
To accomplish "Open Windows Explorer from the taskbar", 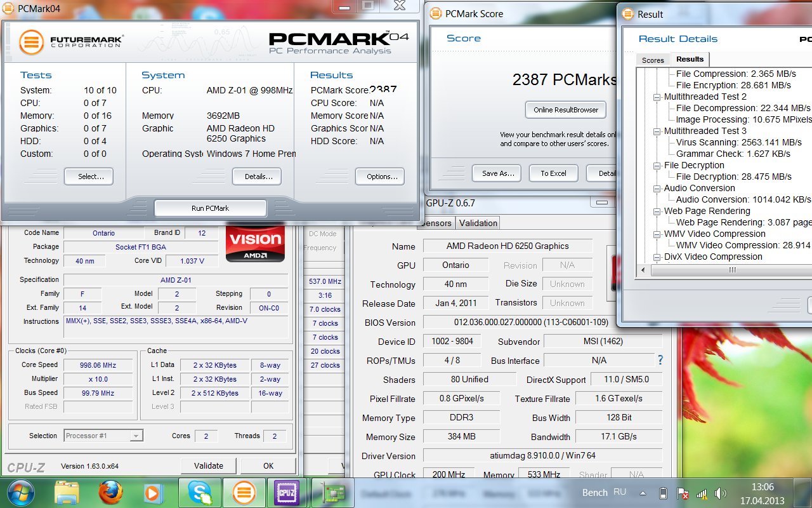I will click(x=67, y=493).
